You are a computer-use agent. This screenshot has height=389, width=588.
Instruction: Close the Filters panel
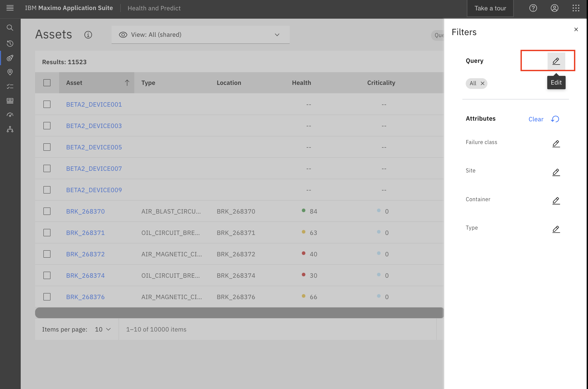[x=576, y=29]
